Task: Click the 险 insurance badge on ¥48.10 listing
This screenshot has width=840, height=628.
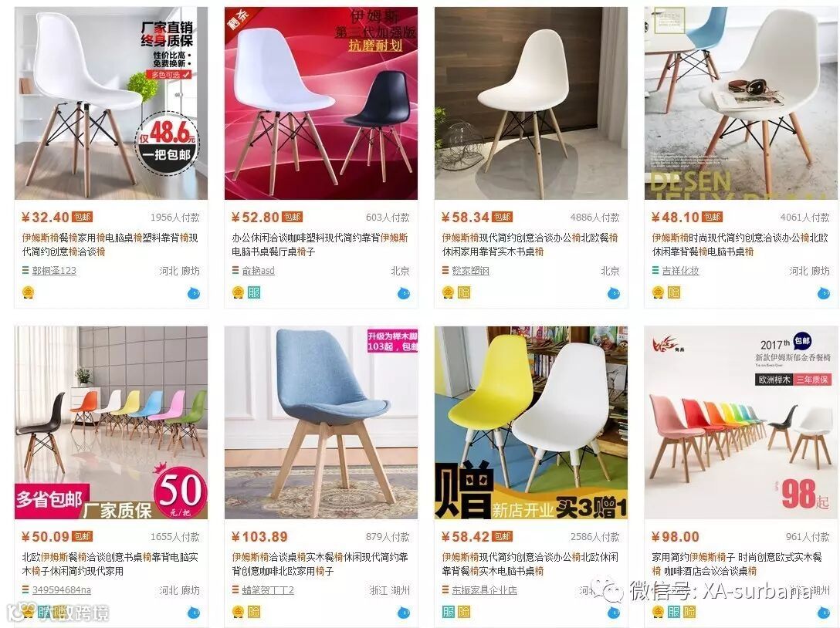Action: click(x=674, y=292)
